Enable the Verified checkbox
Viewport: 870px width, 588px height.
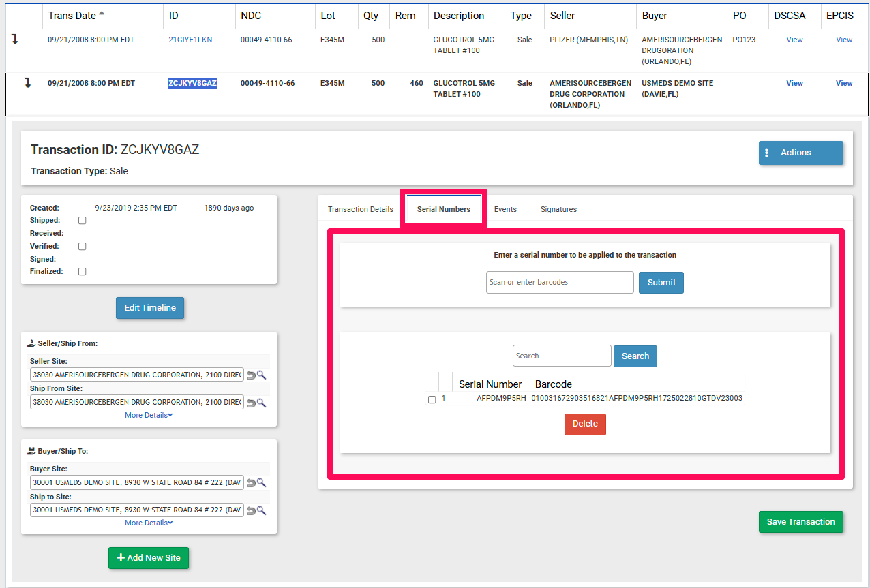tap(82, 246)
